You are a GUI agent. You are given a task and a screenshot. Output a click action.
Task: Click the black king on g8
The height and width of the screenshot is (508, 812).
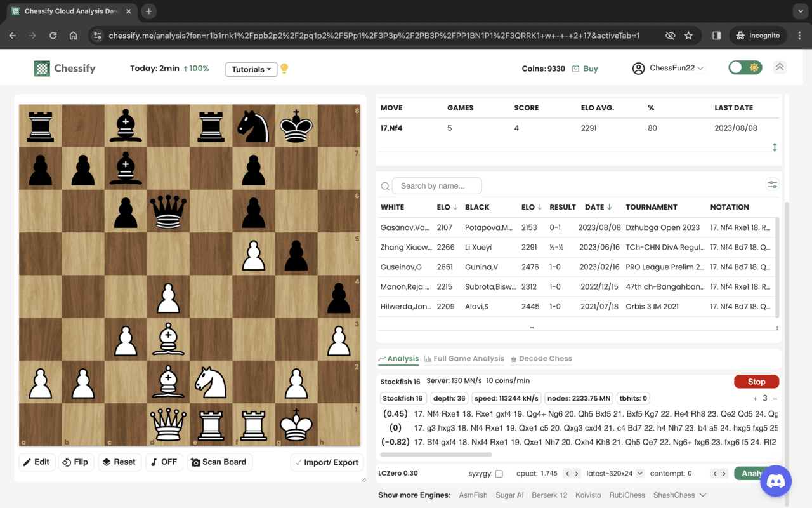point(296,126)
